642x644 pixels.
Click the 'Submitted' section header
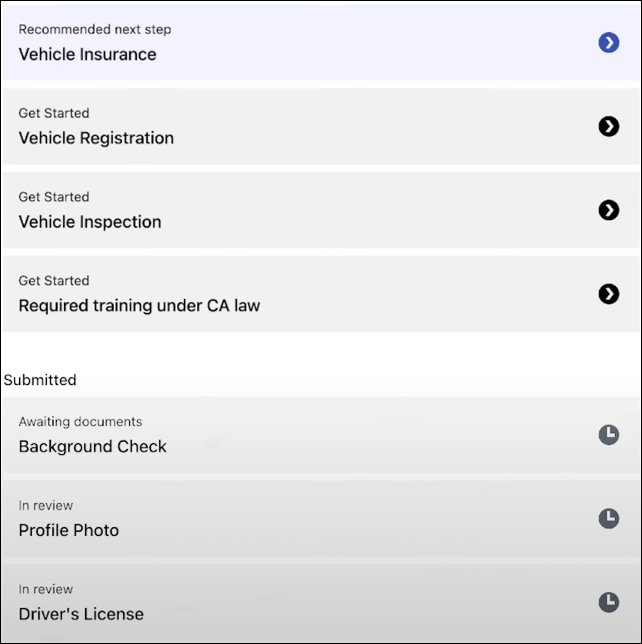point(40,380)
